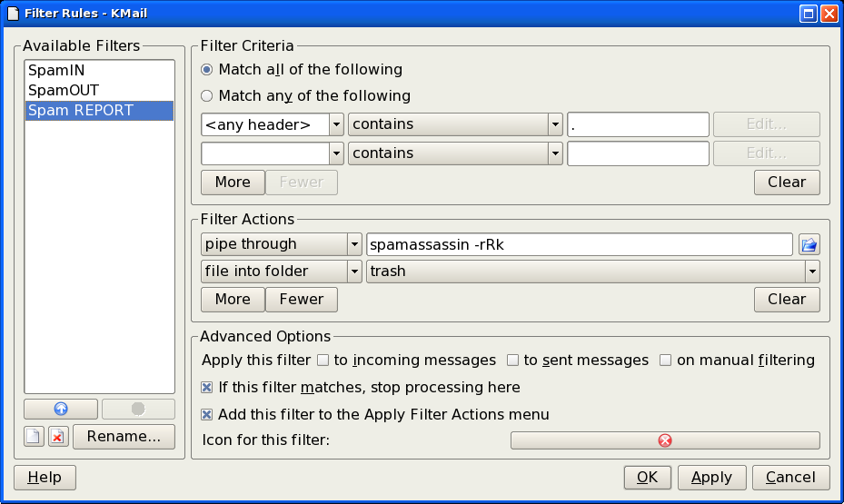
Task: Enable applying filter to incoming messages
Action: click(323, 360)
